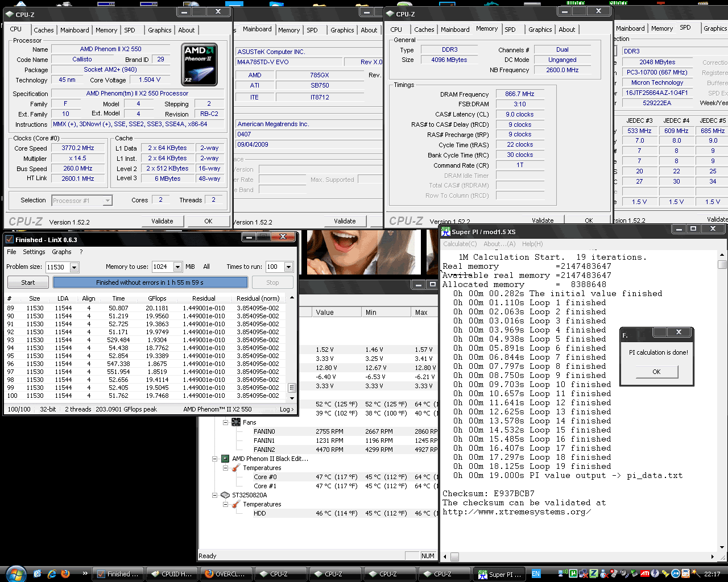Click the Super PI title bar icon
This screenshot has height=582, width=728.
(446, 232)
